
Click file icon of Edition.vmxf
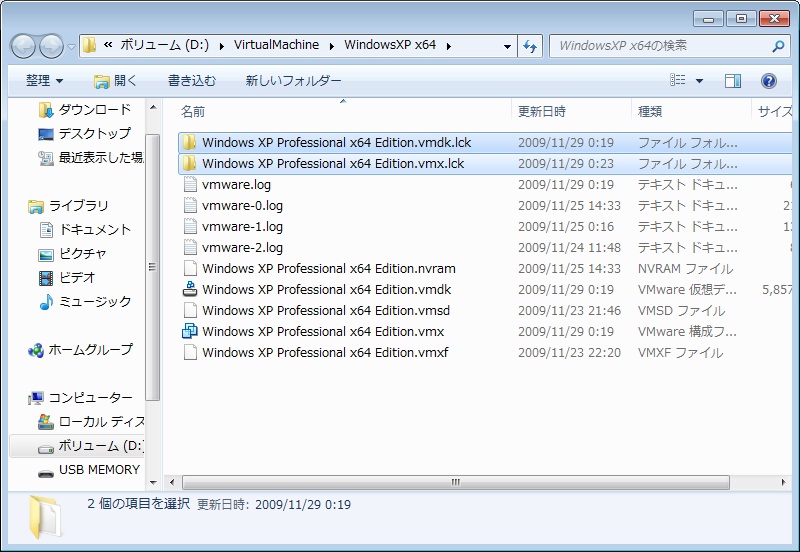click(x=190, y=352)
